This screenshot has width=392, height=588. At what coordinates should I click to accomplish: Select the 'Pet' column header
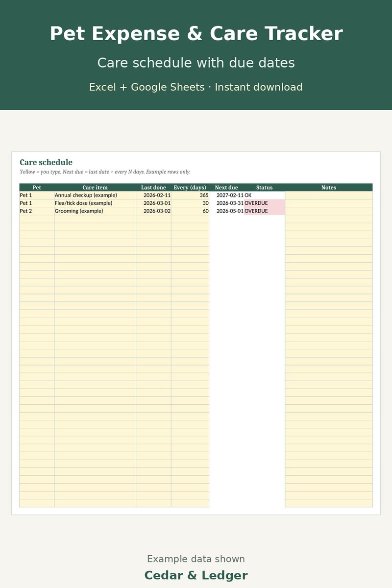pos(37,187)
